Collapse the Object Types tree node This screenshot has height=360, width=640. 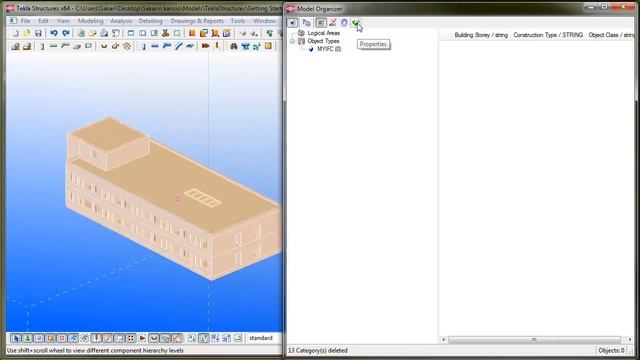pyautogui.click(x=292, y=41)
